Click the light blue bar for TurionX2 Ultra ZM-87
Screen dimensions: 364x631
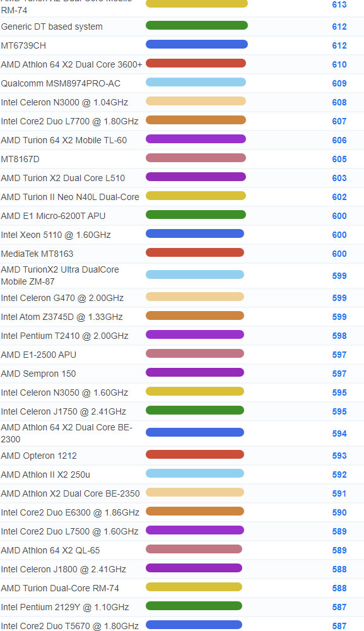195,274
